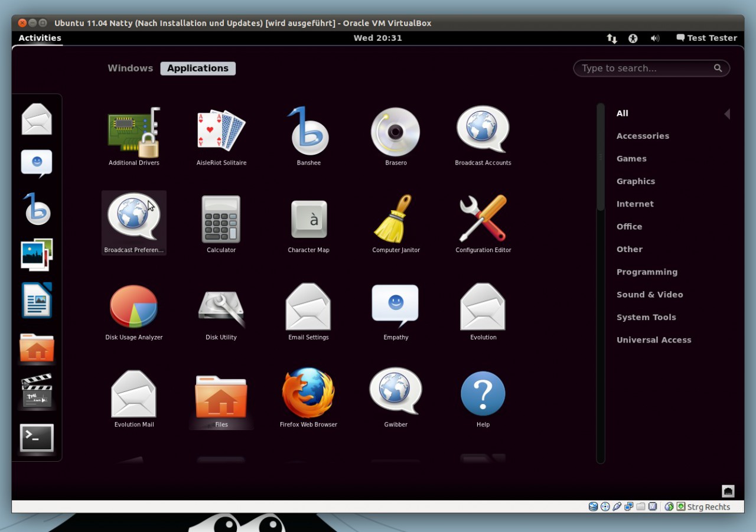Click VirtualBox network adapters status icon
This screenshot has height=532, width=756.
(x=629, y=507)
